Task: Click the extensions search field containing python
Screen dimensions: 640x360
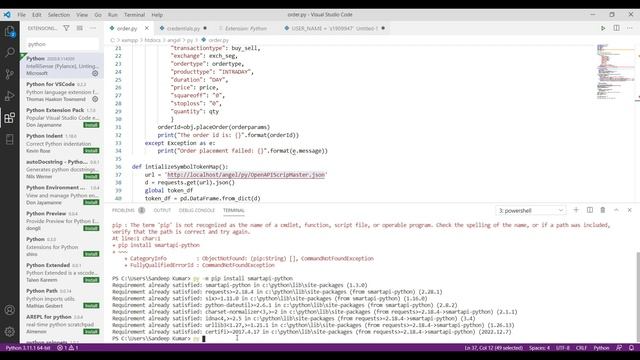Action: 62,44
